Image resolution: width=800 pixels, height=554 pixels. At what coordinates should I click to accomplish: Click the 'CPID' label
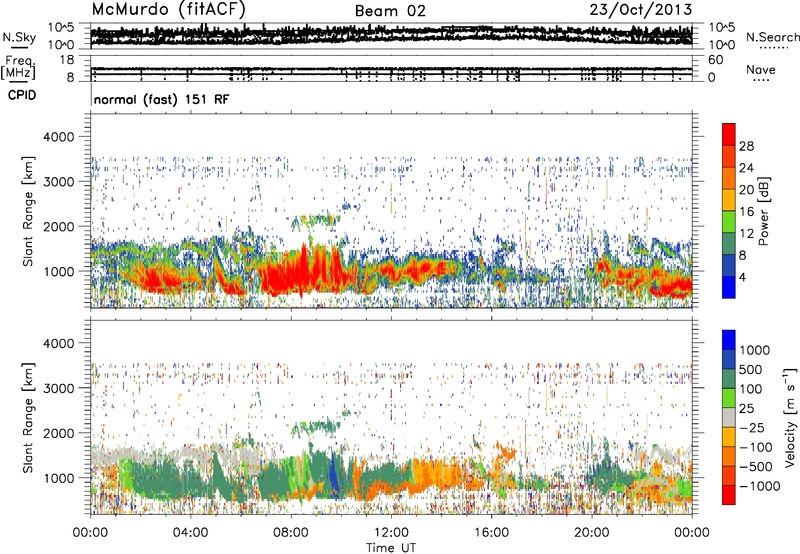coord(22,95)
